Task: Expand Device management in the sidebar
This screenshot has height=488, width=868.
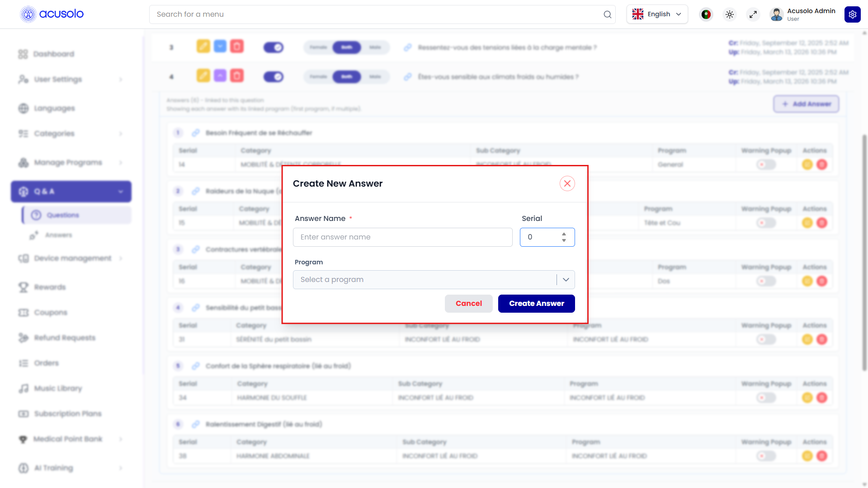Action: click(71, 258)
